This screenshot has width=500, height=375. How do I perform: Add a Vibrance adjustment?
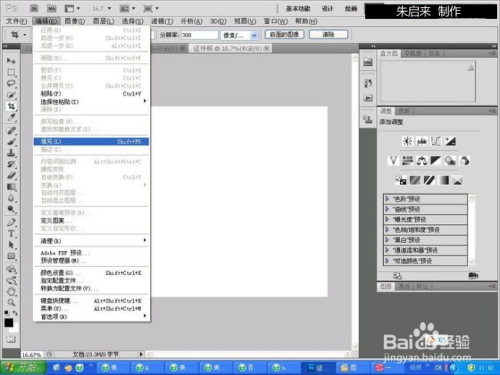tap(393, 161)
